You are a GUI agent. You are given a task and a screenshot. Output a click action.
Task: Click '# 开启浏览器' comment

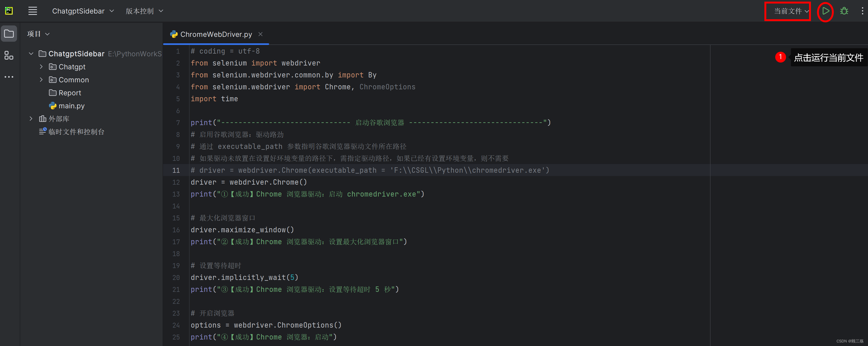(212, 313)
